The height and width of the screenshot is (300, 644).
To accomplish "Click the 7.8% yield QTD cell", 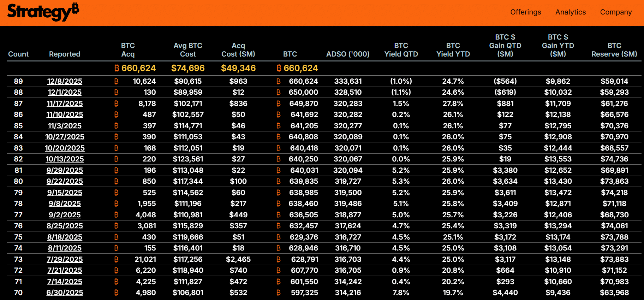I will point(401,293).
